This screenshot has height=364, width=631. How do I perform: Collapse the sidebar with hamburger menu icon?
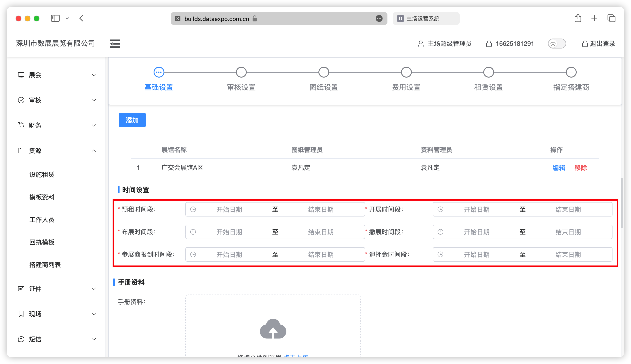pyautogui.click(x=115, y=44)
